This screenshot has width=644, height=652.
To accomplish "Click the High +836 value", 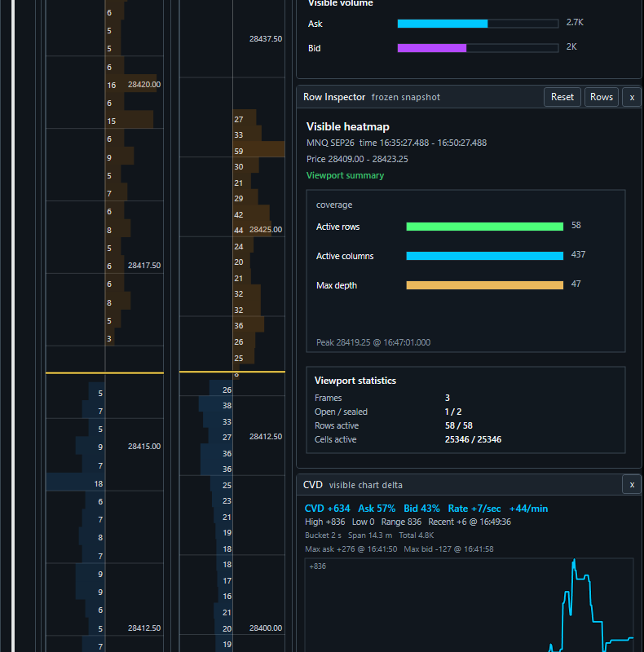I will (325, 522).
